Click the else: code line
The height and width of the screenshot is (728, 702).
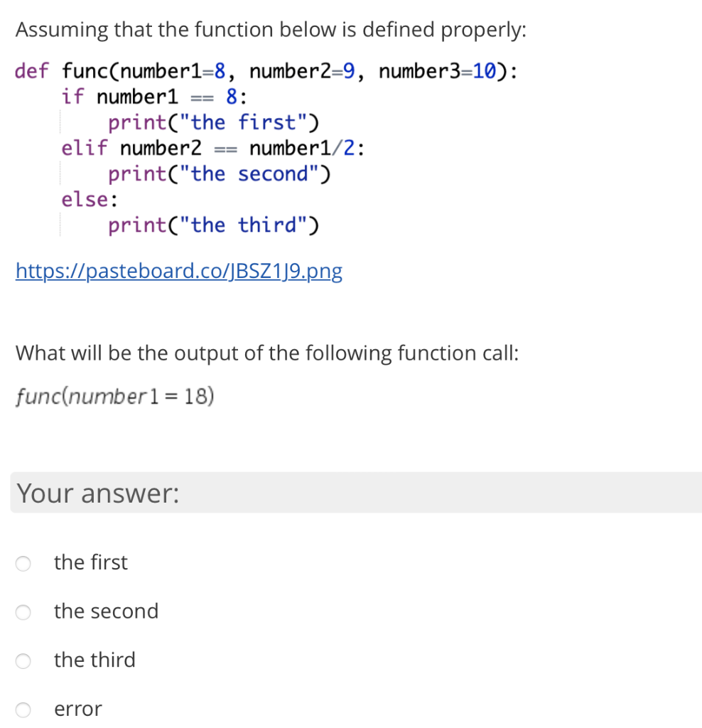click(x=87, y=200)
